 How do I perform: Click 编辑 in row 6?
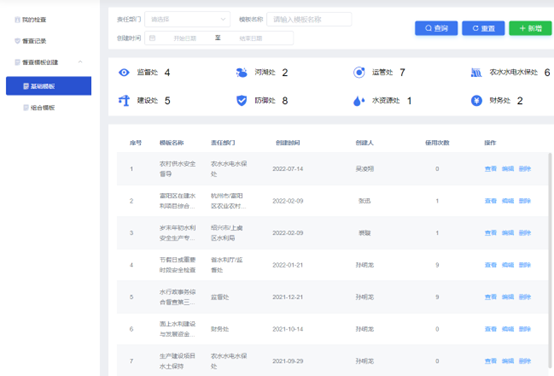coord(508,329)
